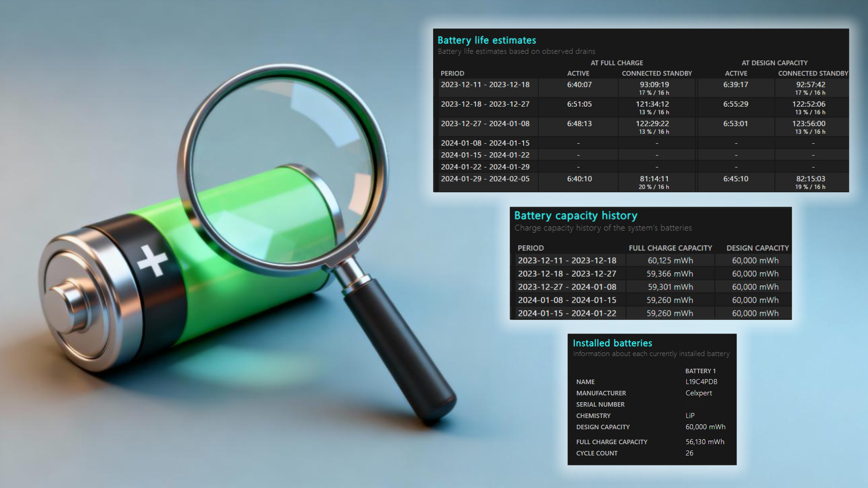This screenshot has height=488, width=868.
Task: Select period 2023-12-11 - 2023-12-18 in life estimates
Action: click(485, 84)
